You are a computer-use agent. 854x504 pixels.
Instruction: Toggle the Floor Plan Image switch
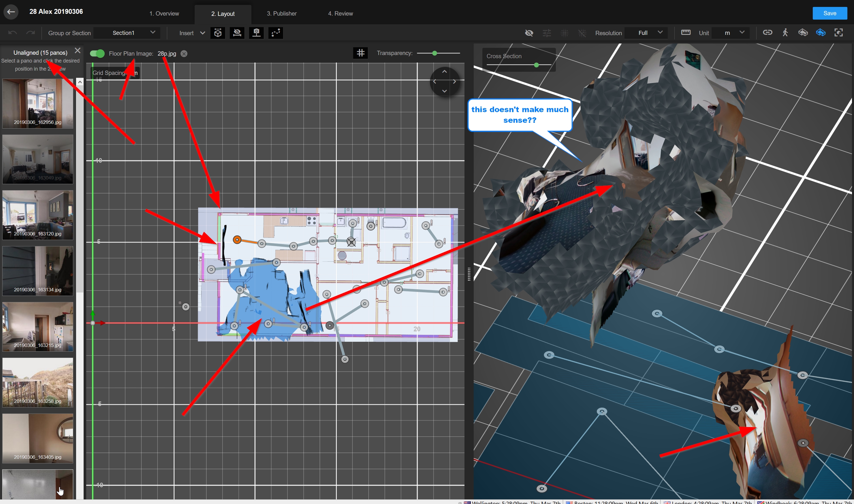click(97, 54)
